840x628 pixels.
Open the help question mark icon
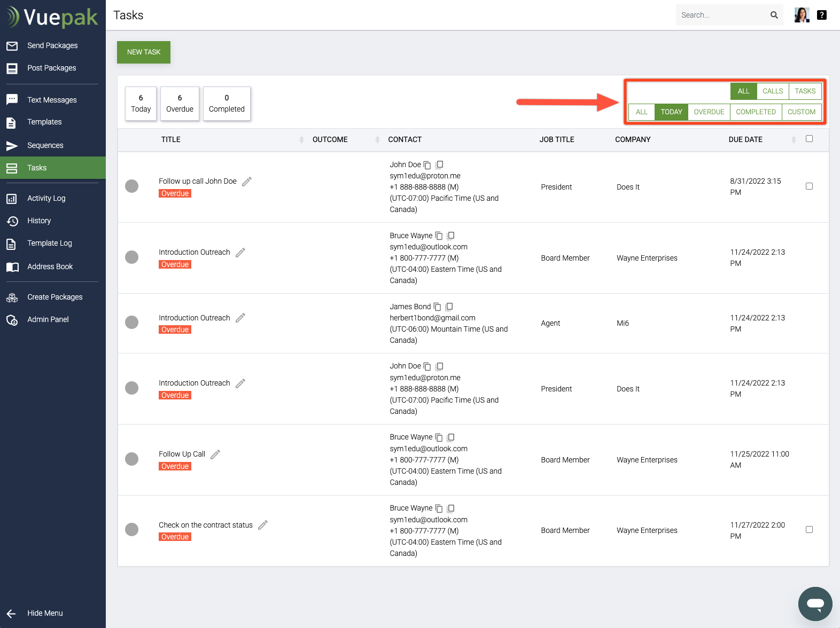(822, 15)
